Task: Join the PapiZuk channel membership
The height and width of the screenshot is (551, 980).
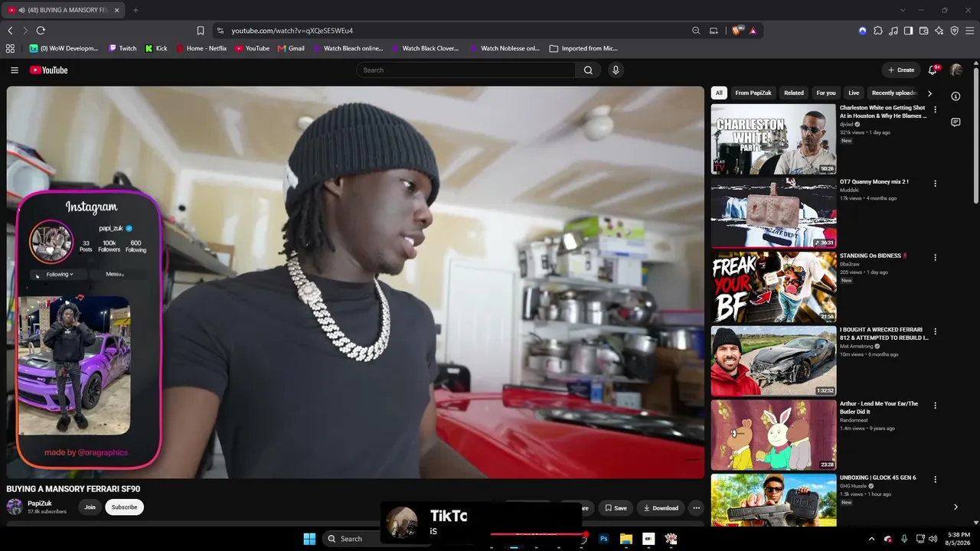Action: (90, 507)
